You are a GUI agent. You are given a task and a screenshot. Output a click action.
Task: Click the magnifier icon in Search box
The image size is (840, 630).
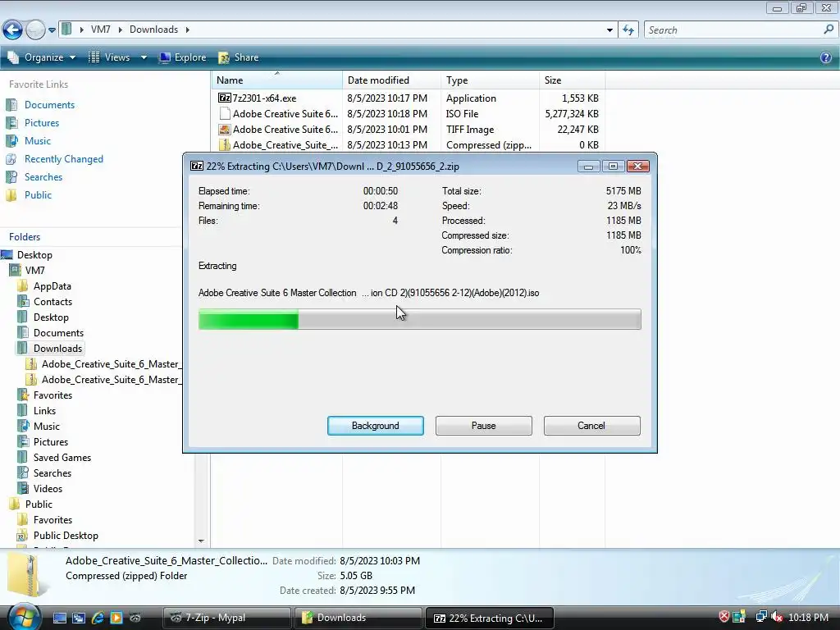coord(829,30)
